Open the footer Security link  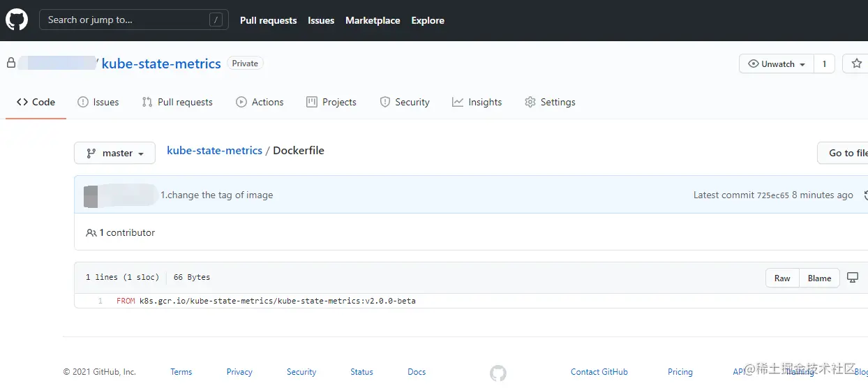[x=301, y=372]
